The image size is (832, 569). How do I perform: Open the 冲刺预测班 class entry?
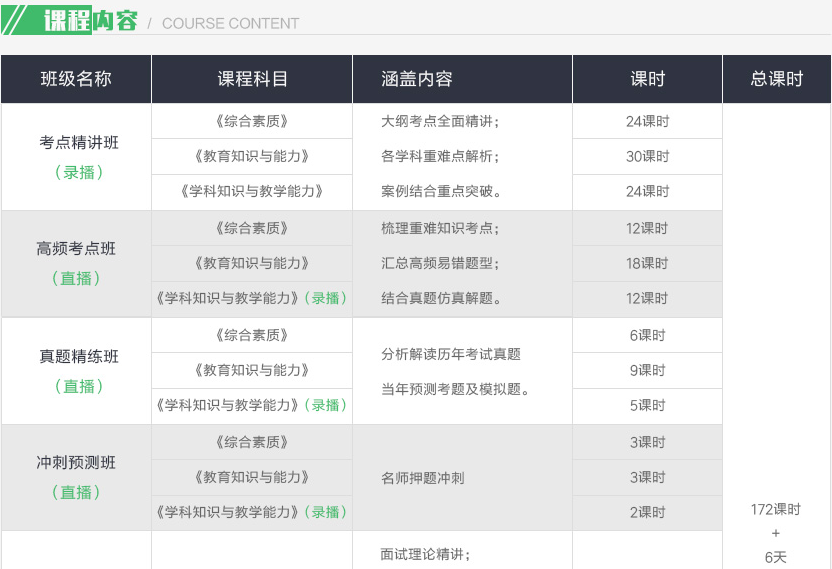point(76,463)
